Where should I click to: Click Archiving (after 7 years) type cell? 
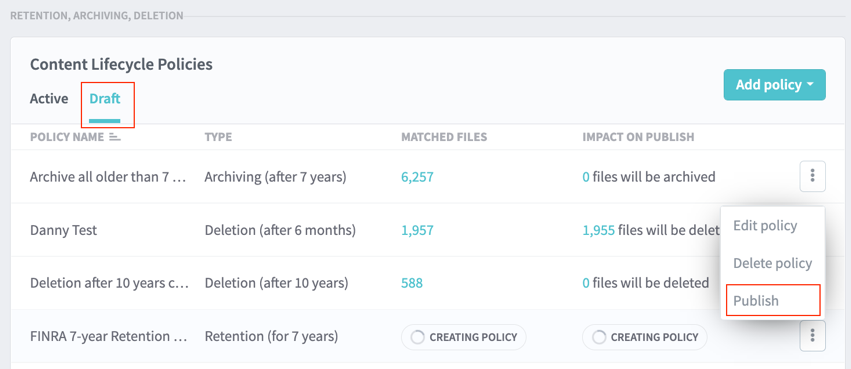(x=275, y=177)
